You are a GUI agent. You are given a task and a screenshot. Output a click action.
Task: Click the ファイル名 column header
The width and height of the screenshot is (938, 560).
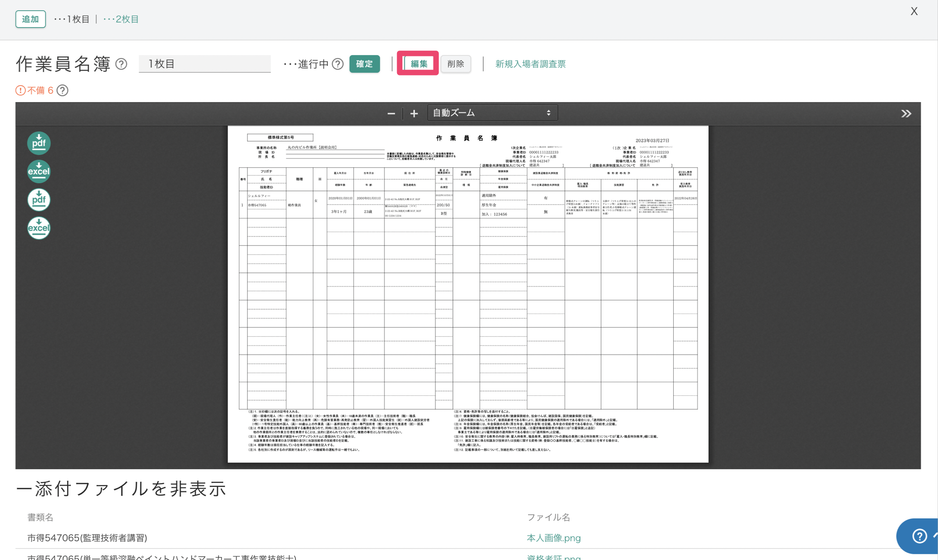tap(548, 517)
